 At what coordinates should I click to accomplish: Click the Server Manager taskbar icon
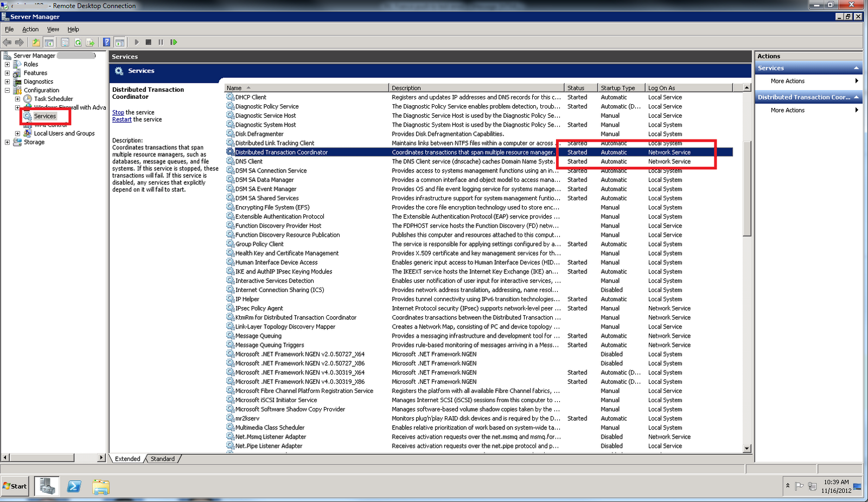(x=47, y=486)
